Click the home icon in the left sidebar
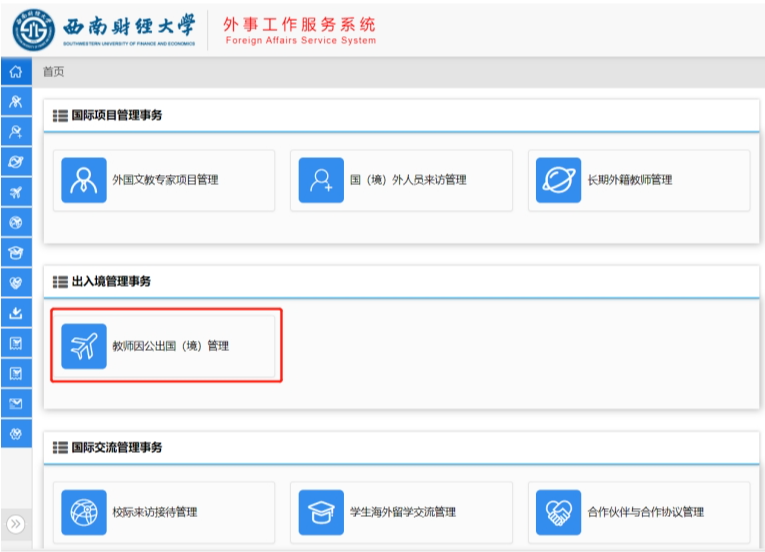This screenshot has height=552, width=765. coord(15,72)
